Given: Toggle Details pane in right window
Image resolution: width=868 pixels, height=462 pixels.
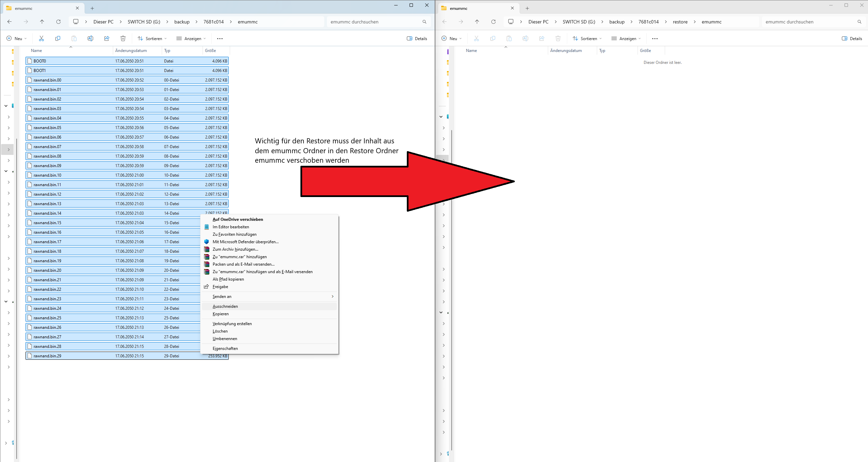Looking at the screenshot, I should (x=852, y=38).
